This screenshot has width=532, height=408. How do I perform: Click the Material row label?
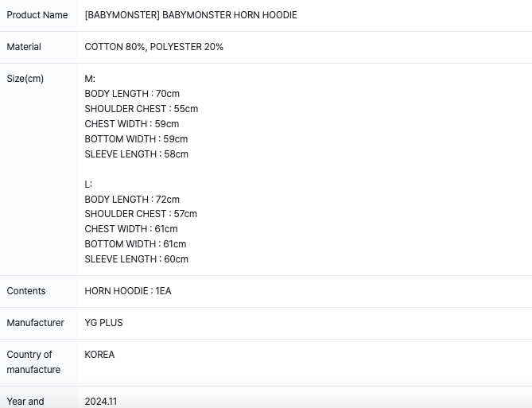[x=24, y=47]
